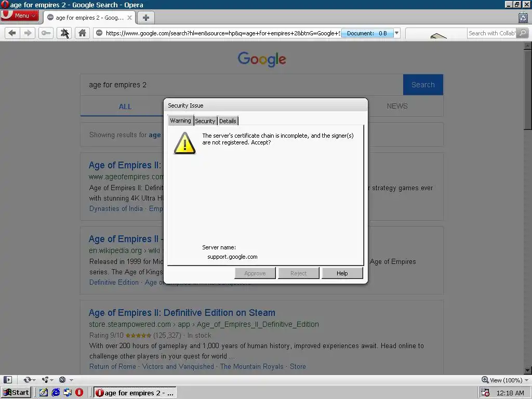The height and width of the screenshot is (399, 532).
Task: Click the Google search box with query
Action: [242, 85]
